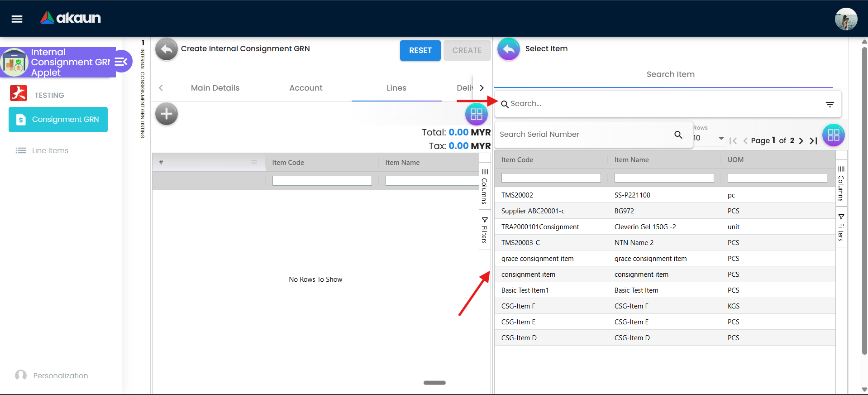Click the gray plus add line button
Screen dimensions: 868x395
point(167,114)
